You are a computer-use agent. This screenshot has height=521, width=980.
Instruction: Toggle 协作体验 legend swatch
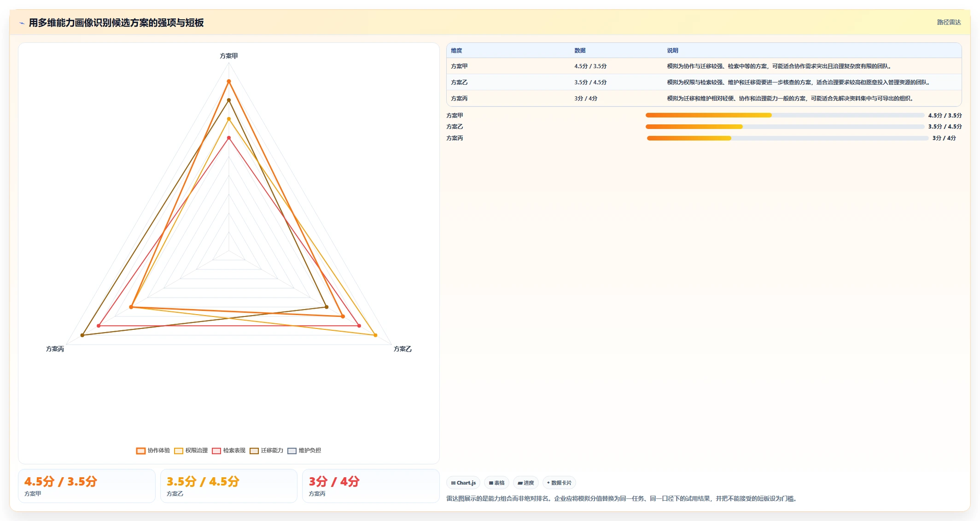tap(141, 451)
